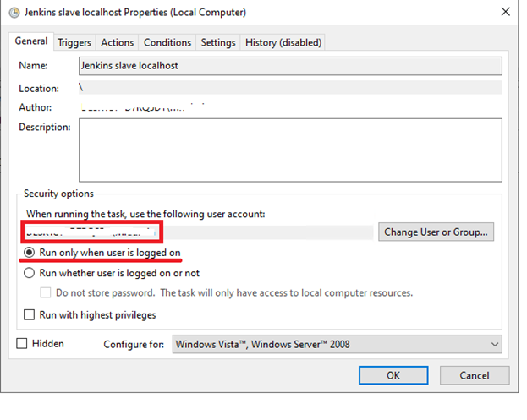Click the 'Description:' label

point(45,128)
